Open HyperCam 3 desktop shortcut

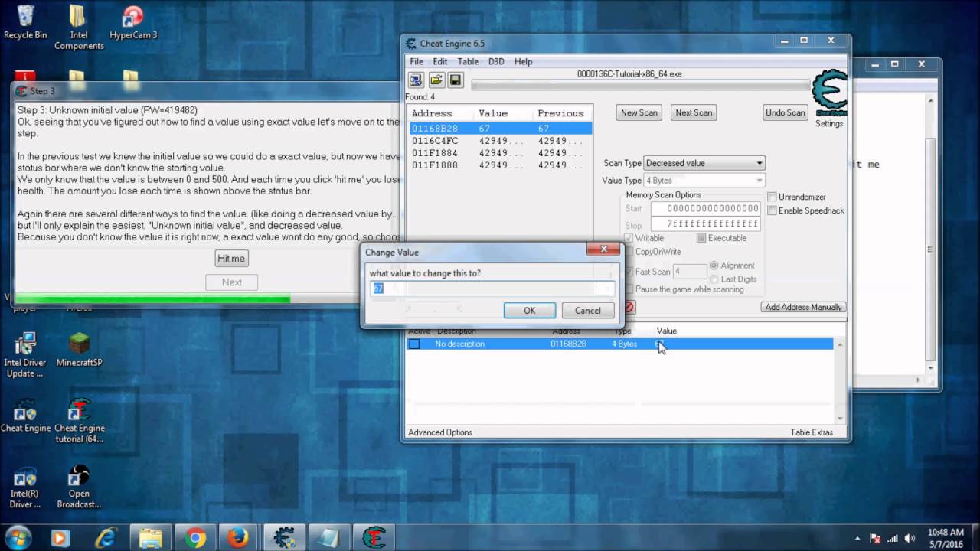tap(133, 22)
